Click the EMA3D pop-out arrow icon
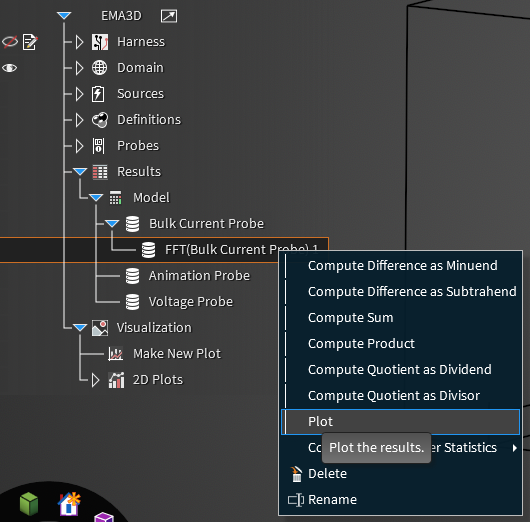Viewport: 530px width, 522px height. click(169, 16)
